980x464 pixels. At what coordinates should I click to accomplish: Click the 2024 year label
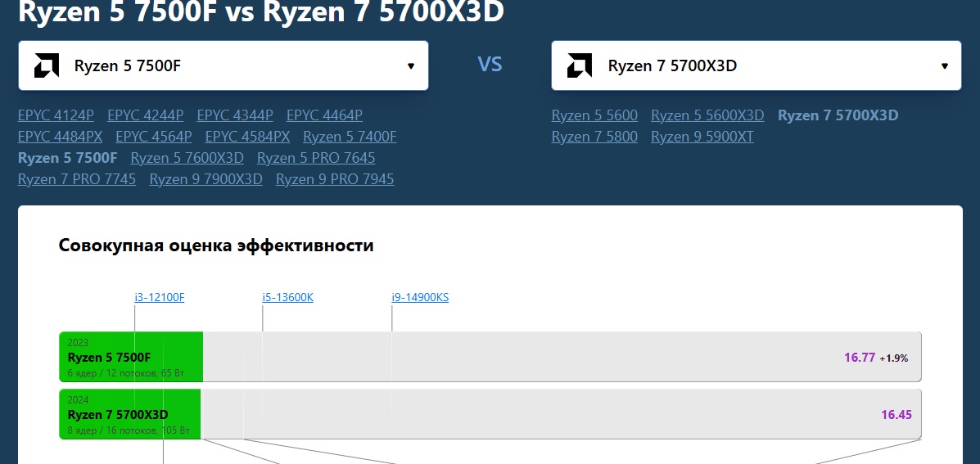click(x=78, y=399)
